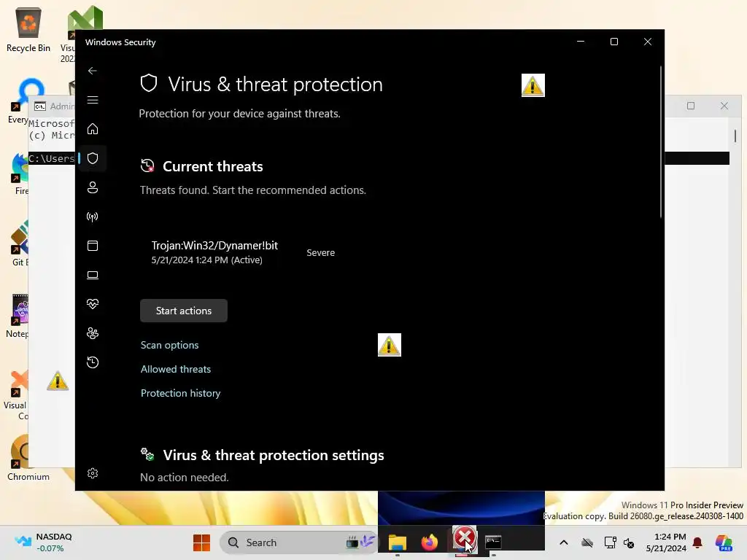Open Family options in the sidebar

click(x=93, y=333)
